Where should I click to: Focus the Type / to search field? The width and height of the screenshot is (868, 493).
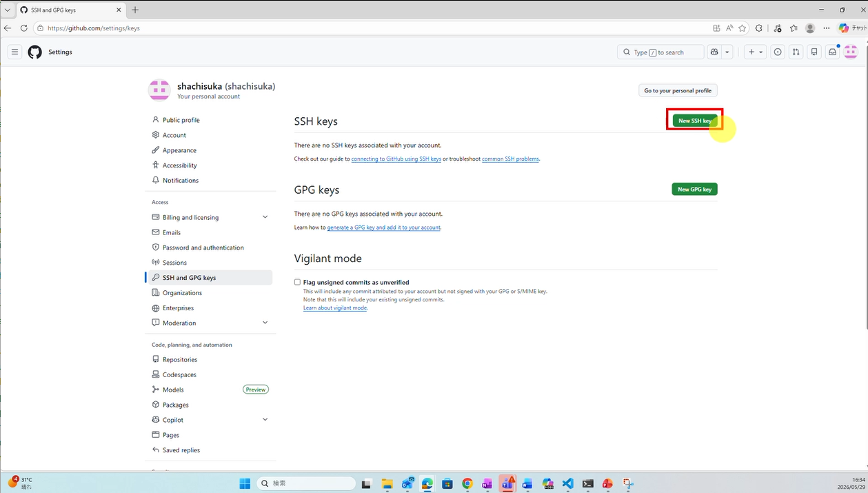[x=660, y=52]
